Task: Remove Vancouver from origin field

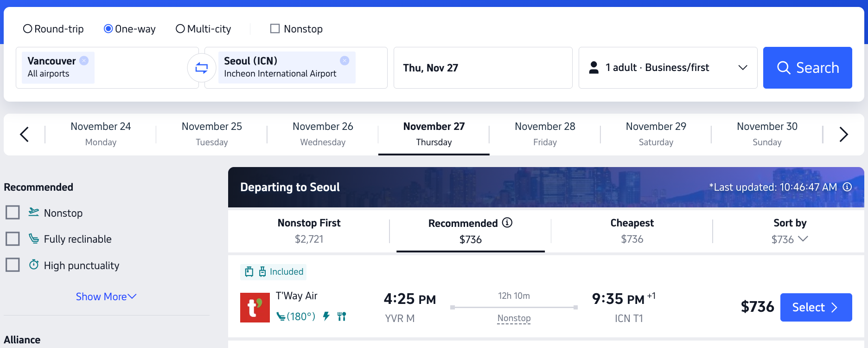Action: 84,60
